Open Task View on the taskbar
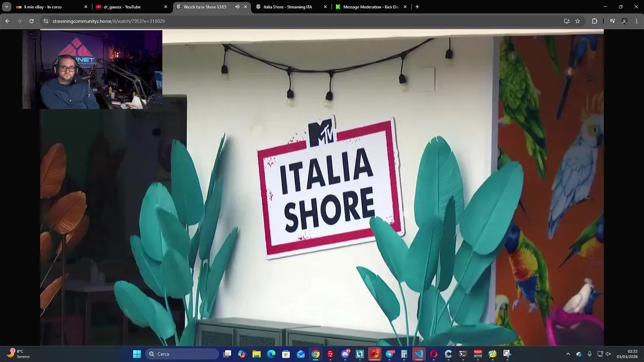644x362 pixels. pos(227,354)
